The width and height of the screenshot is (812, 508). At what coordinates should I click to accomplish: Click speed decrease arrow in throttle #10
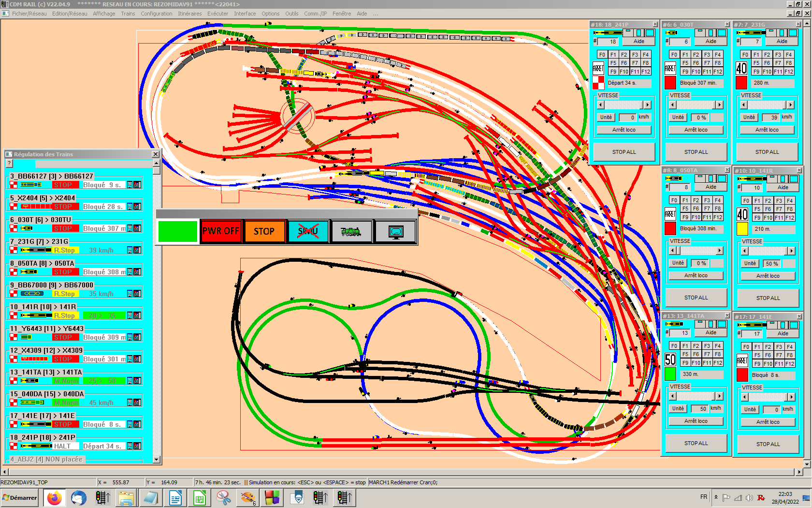(745, 251)
